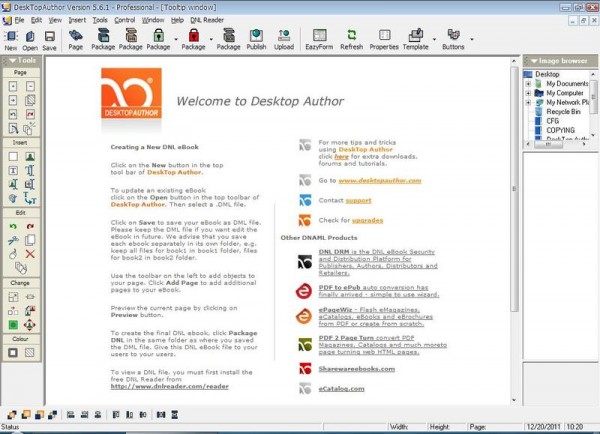Click the insert image icon in the Insert section
The width and height of the screenshot is (600, 434).
30,157
